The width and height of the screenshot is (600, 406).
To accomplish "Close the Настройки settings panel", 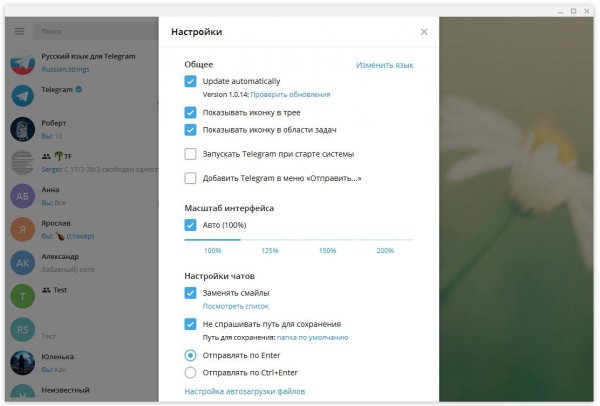I will point(424,32).
